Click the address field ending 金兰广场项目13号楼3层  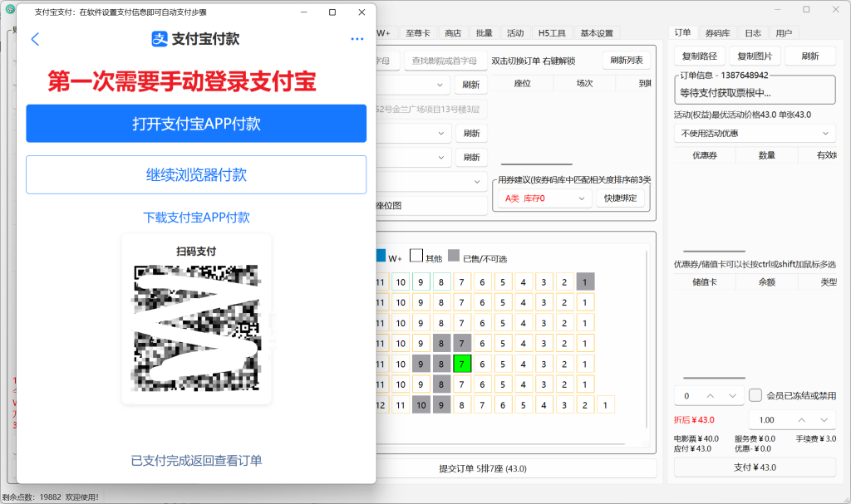[431, 109]
